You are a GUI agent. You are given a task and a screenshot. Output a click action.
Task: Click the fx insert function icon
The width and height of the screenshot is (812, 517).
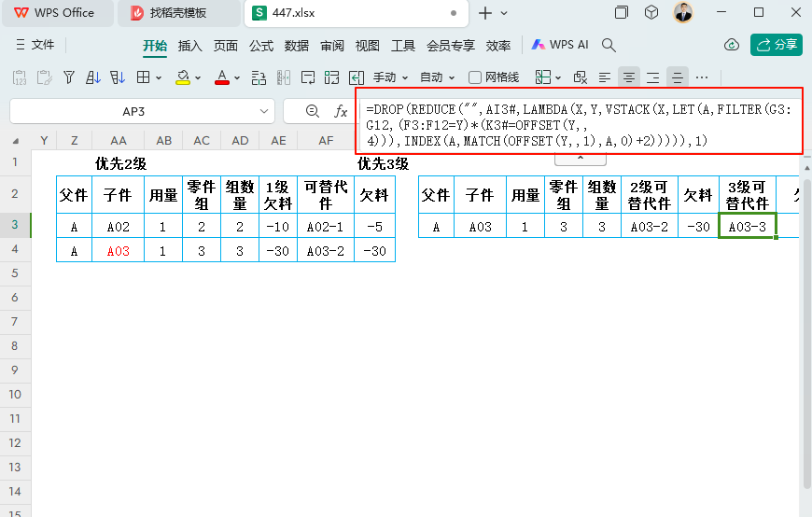341,111
